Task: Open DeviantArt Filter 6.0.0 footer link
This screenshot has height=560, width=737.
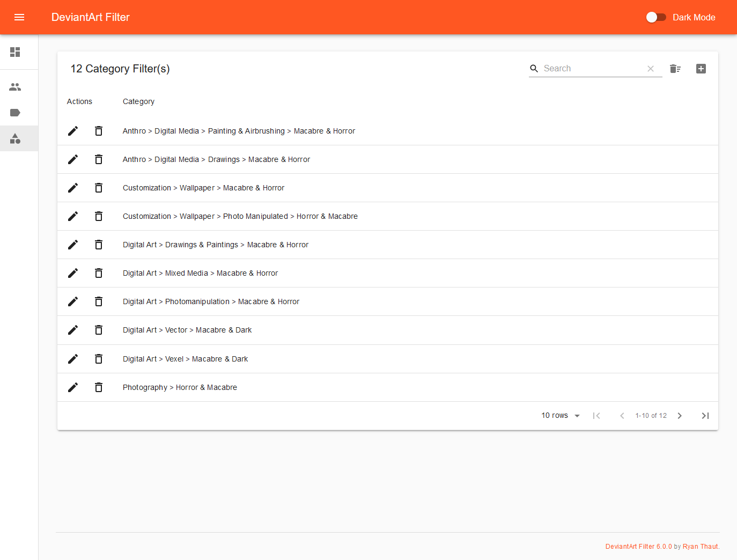Action: coord(638,547)
